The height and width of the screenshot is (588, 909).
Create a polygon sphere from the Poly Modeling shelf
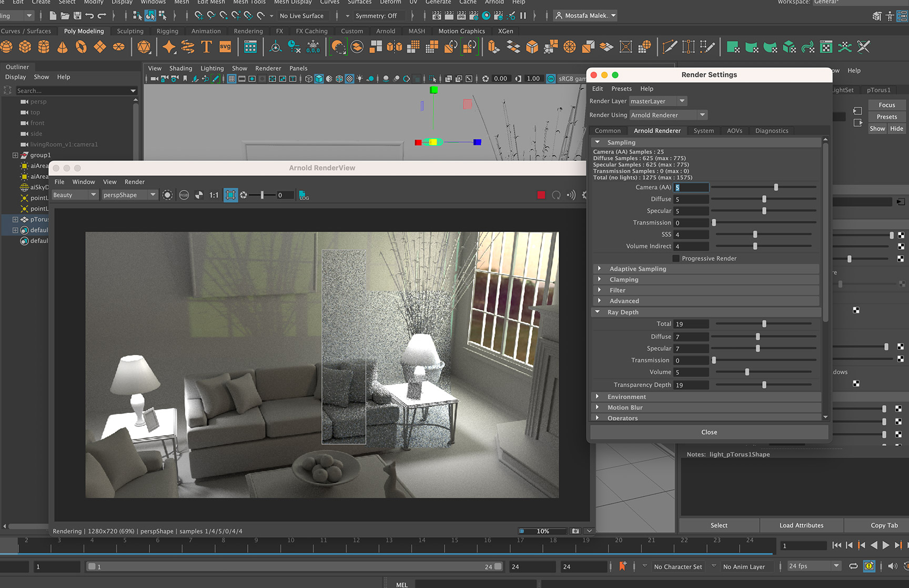(7, 47)
